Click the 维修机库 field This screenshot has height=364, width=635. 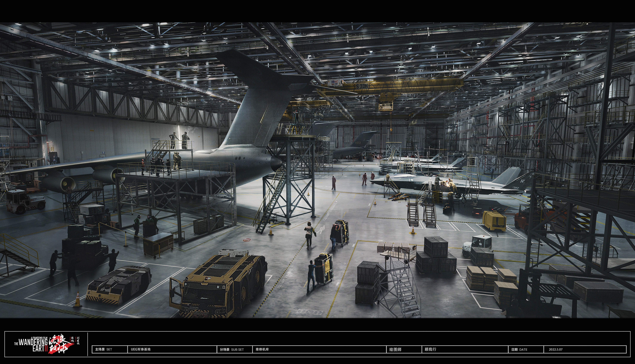point(262,349)
